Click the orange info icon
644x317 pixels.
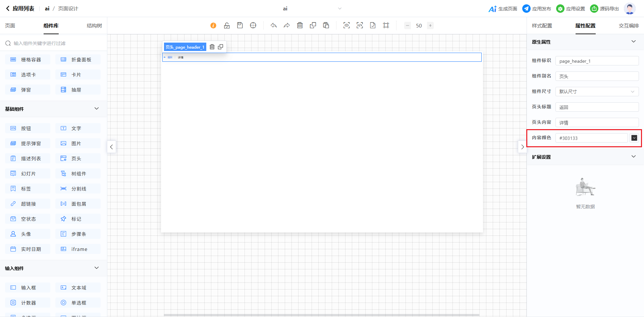coord(213,25)
